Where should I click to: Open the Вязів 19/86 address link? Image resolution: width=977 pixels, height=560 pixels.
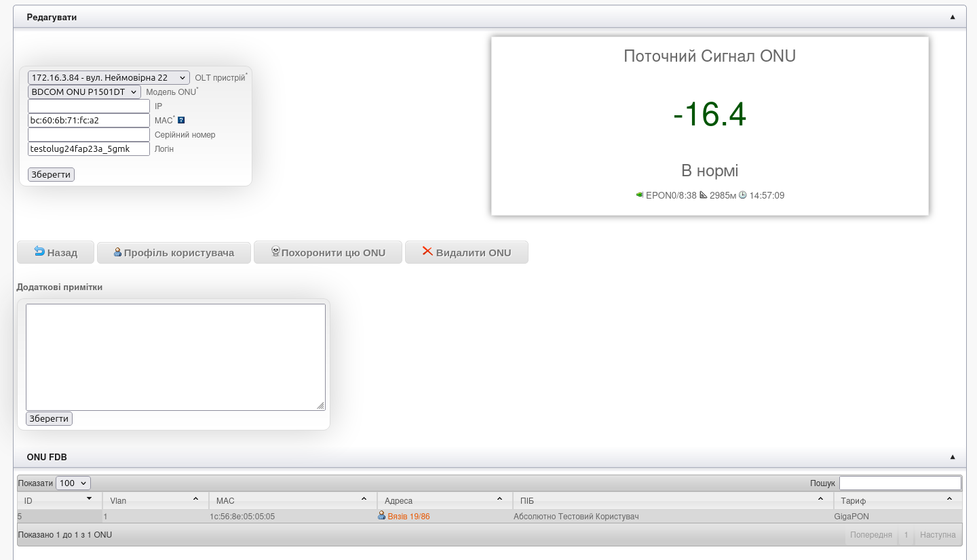pos(408,517)
